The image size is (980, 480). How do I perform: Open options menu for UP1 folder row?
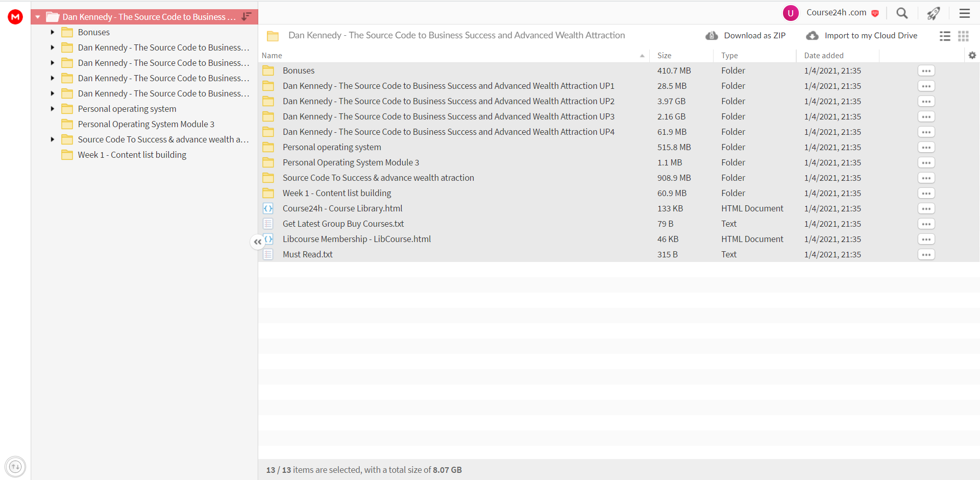(926, 86)
